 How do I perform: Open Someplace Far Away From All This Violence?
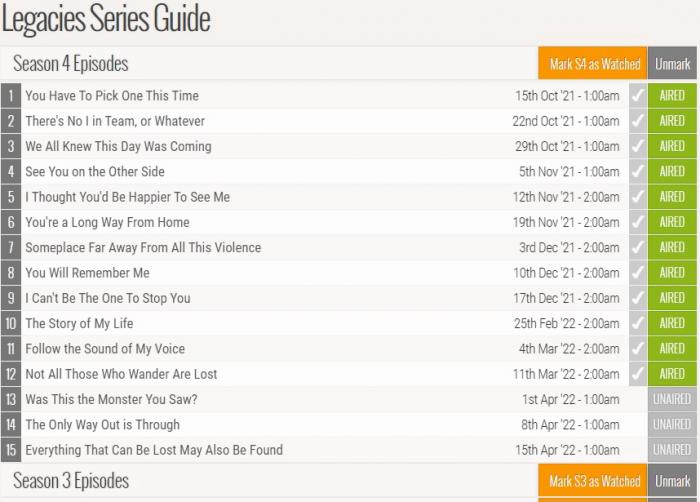click(143, 247)
